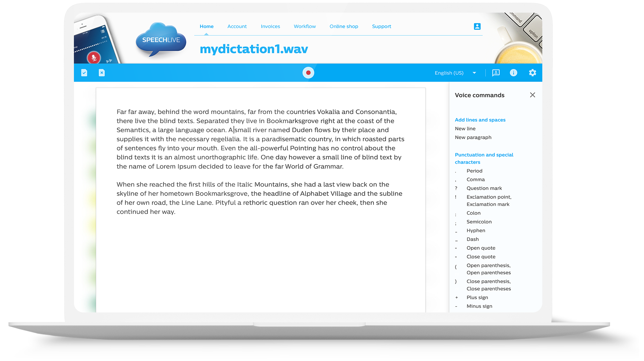Image resolution: width=644 pixels, height=361 pixels.
Task: Click Punctuation and special characters heading
Action: 484,158
